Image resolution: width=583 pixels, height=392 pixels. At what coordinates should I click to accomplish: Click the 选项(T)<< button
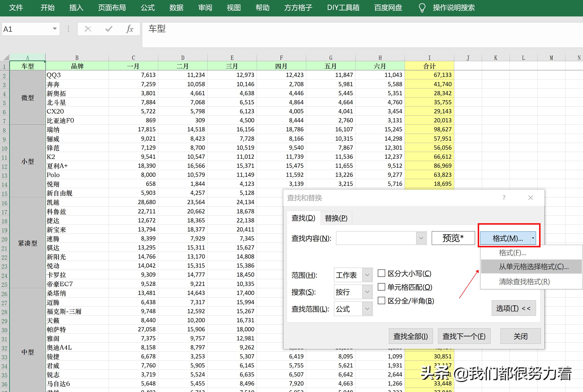coord(514,308)
